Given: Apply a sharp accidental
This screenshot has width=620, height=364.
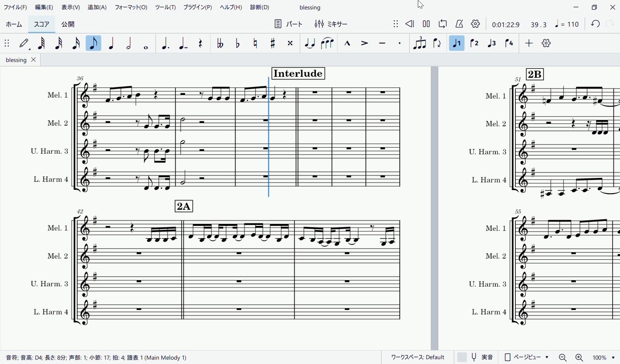Looking at the screenshot, I should pyautogui.click(x=272, y=43).
